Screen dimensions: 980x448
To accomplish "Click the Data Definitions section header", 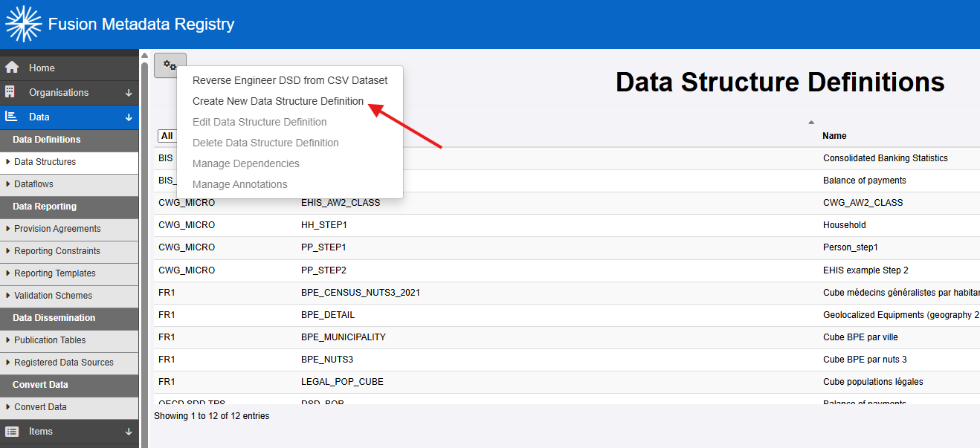I will click(69, 140).
